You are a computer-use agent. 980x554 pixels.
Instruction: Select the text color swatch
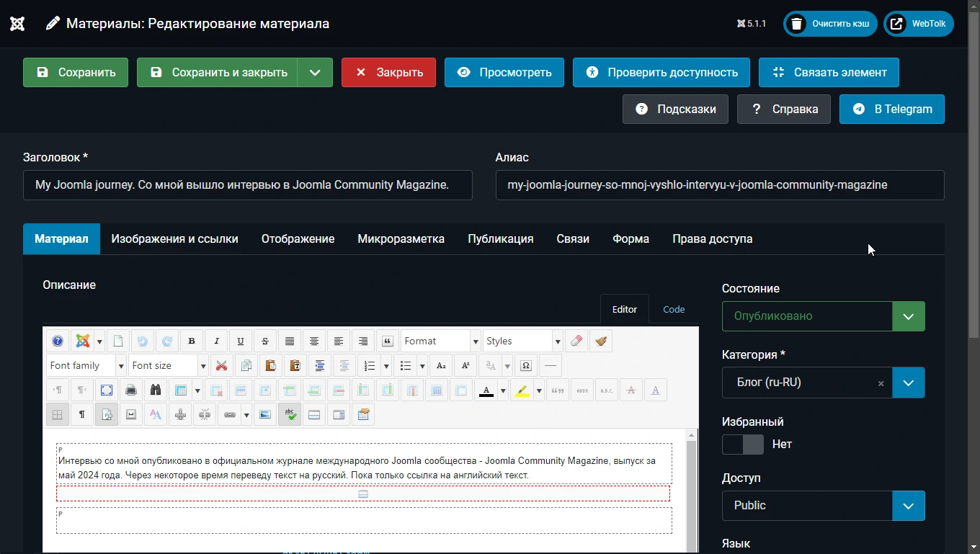click(x=486, y=390)
